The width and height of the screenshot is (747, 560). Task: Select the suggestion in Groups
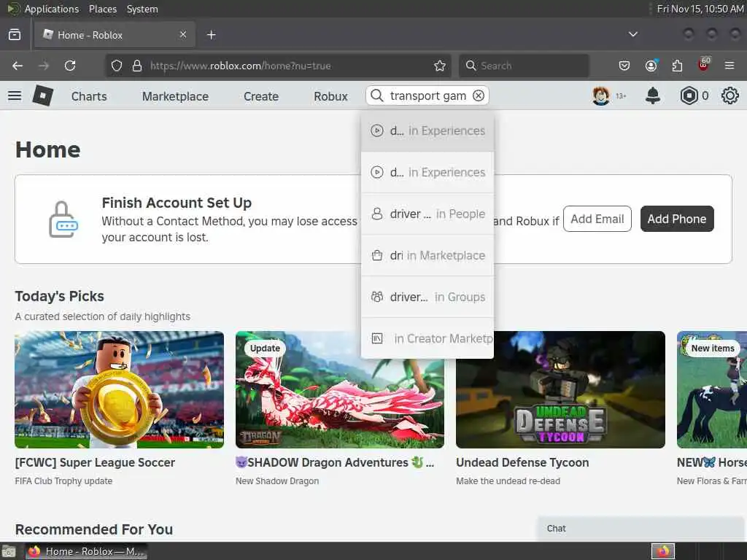[427, 297]
